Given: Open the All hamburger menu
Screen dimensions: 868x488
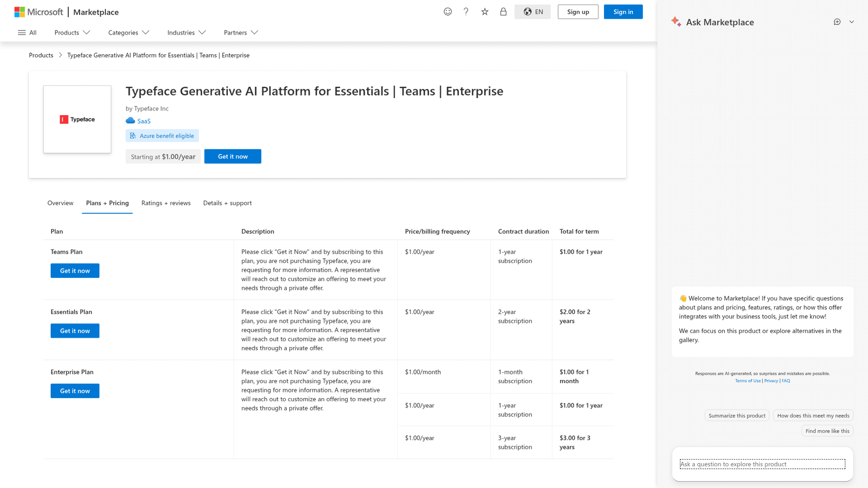Looking at the screenshot, I should coord(27,33).
